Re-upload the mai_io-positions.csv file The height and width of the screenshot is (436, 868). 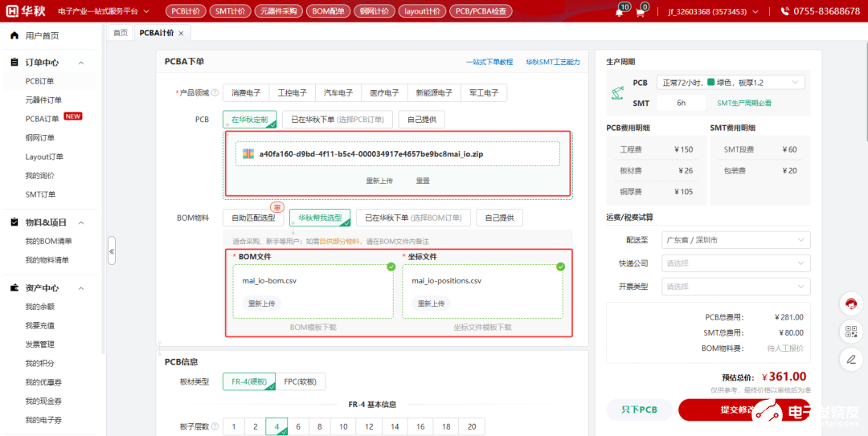(x=431, y=304)
